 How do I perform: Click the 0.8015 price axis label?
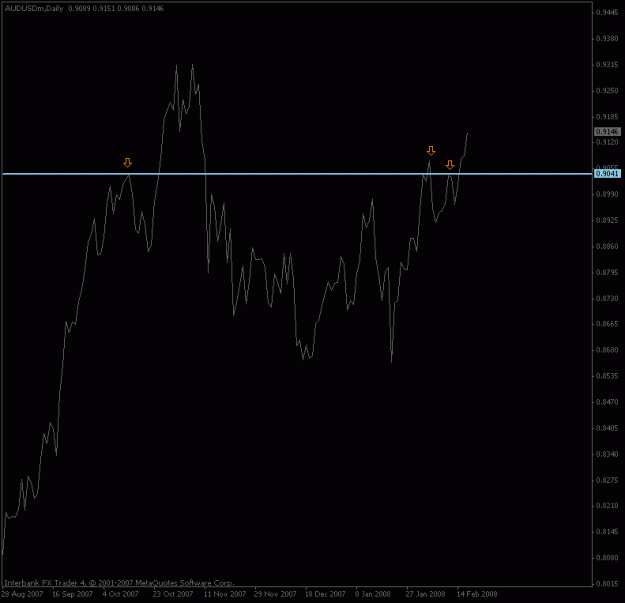607,583
